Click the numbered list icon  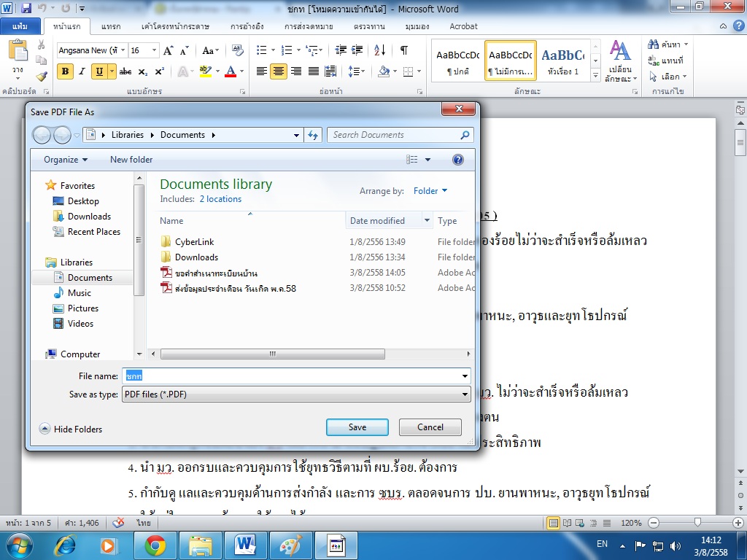click(x=287, y=50)
